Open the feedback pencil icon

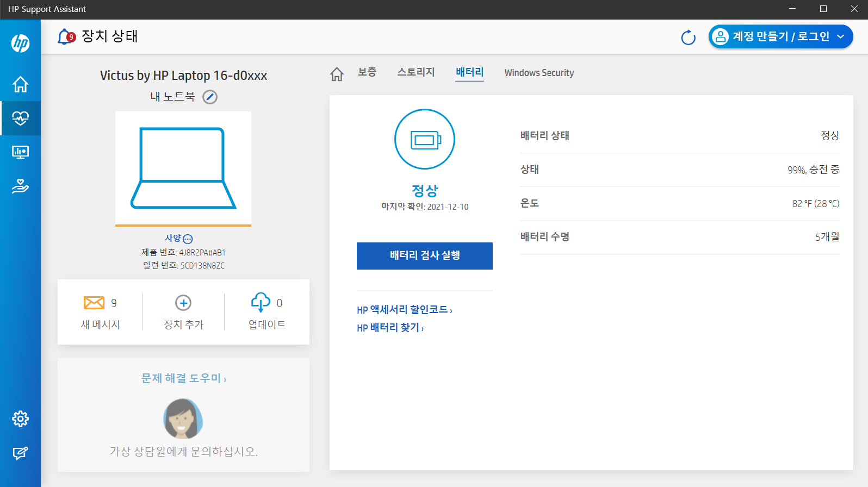[x=20, y=453]
